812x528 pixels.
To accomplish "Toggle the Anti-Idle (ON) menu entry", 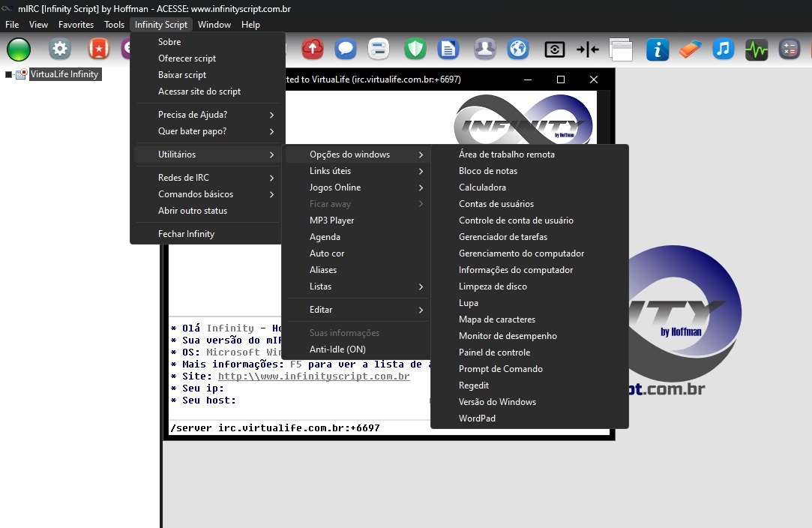I will 337,349.
